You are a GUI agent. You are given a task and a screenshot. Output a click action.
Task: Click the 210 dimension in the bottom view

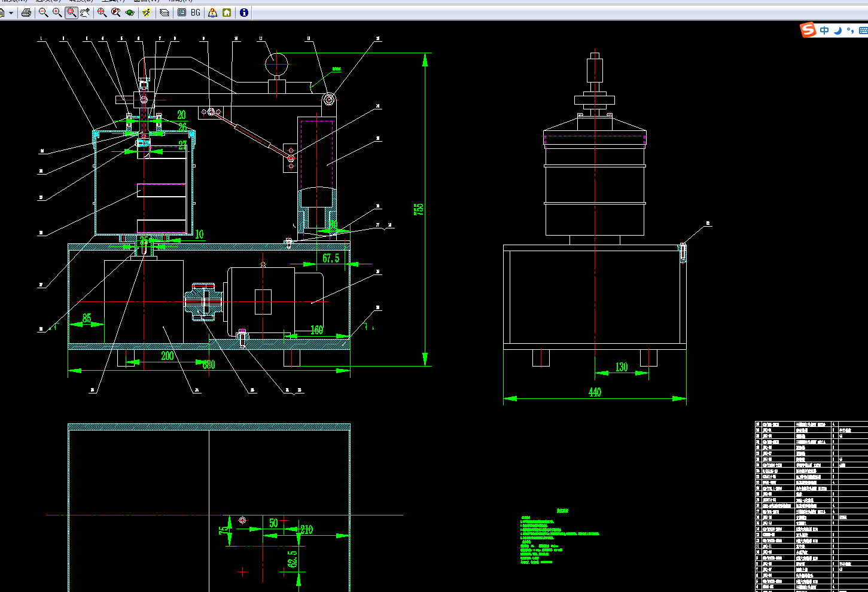tap(306, 530)
